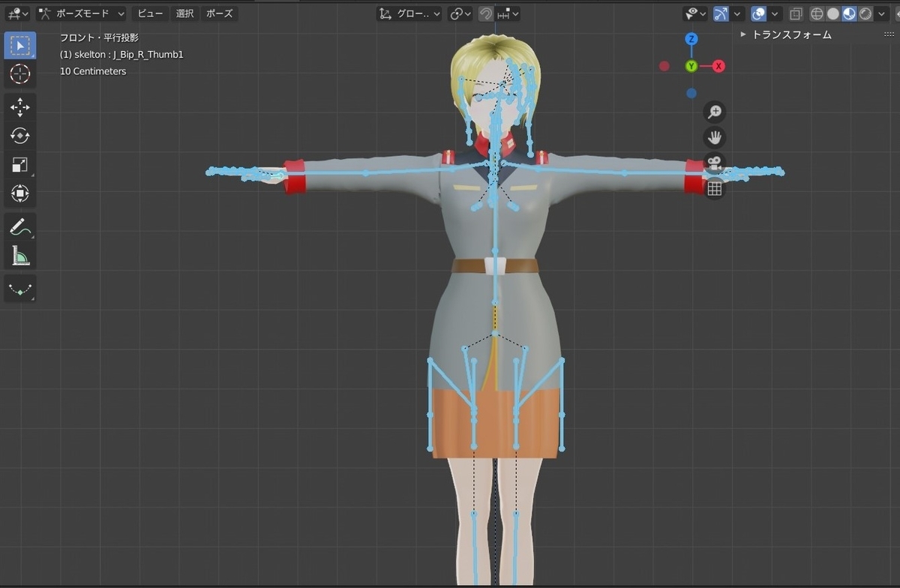Toggle snapping with the magnet icon

(x=486, y=13)
